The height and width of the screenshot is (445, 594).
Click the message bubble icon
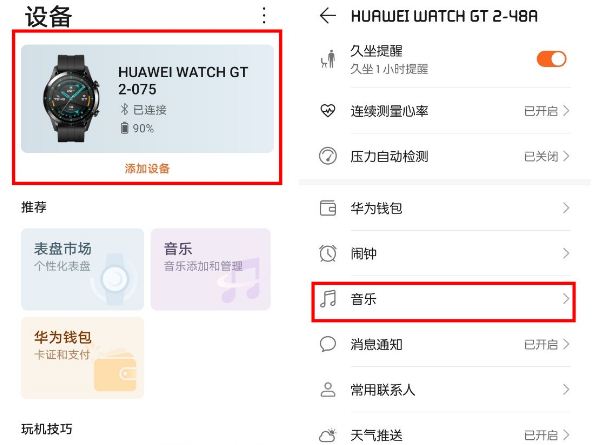(x=328, y=344)
